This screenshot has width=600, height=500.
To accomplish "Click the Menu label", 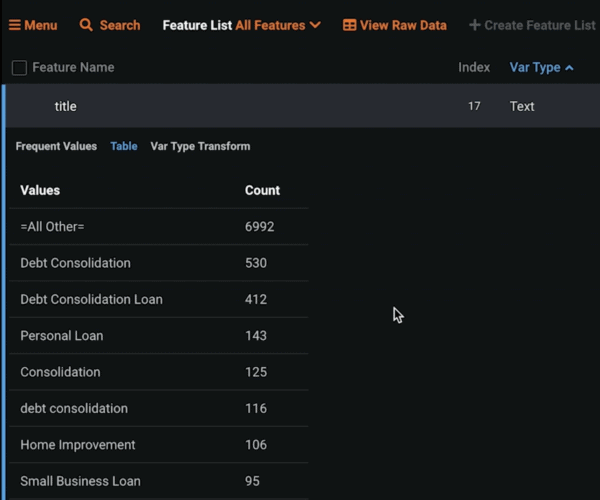I will [x=41, y=25].
